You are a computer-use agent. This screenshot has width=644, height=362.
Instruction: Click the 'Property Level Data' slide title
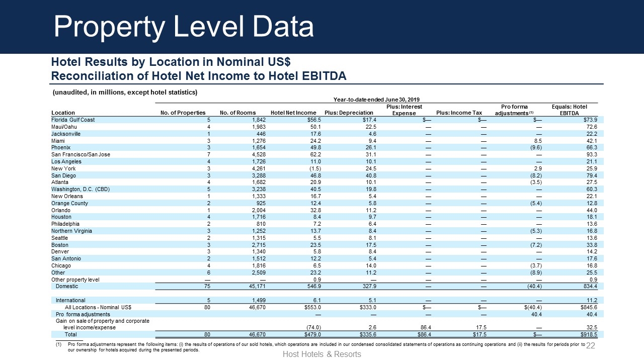click(x=184, y=27)
